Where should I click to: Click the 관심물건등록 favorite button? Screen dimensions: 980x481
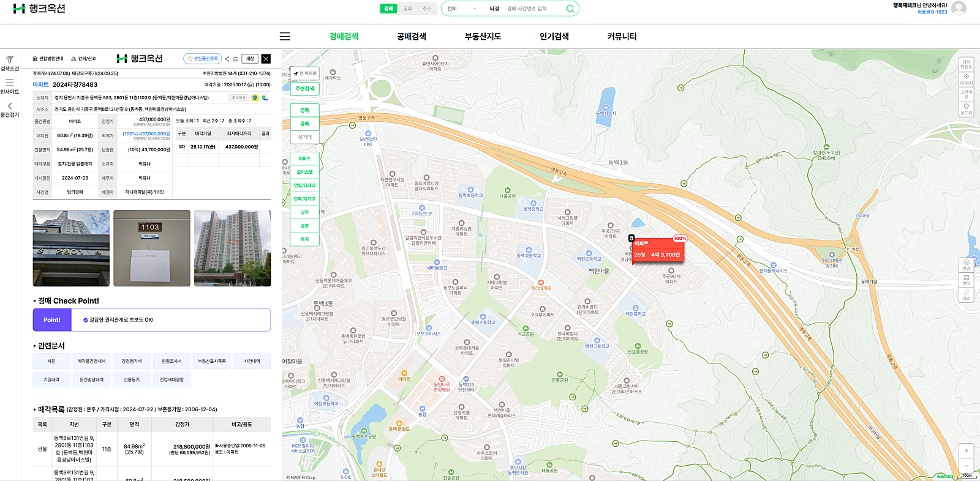[203, 59]
